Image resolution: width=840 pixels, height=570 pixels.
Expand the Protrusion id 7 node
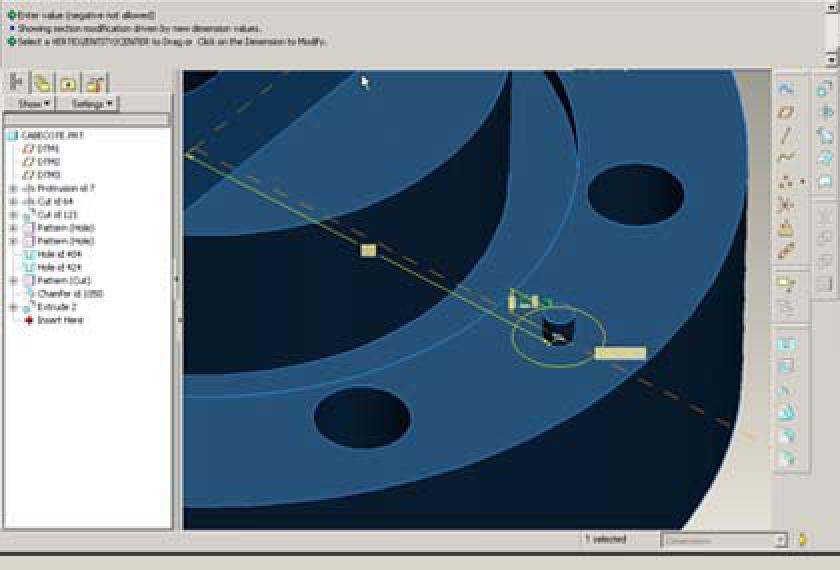(x=13, y=188)
